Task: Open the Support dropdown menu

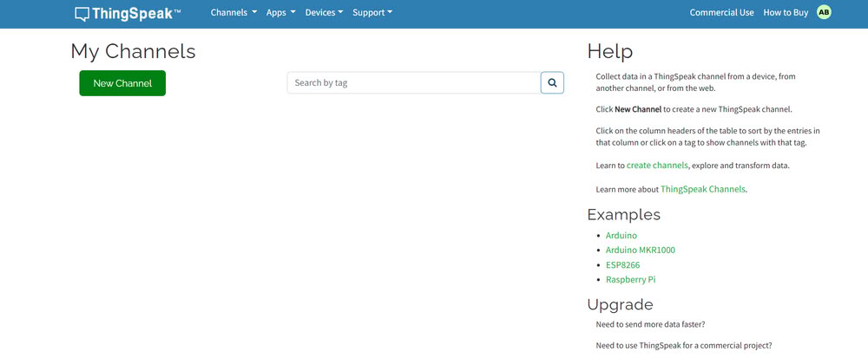Action: click(x=372, y=13)
